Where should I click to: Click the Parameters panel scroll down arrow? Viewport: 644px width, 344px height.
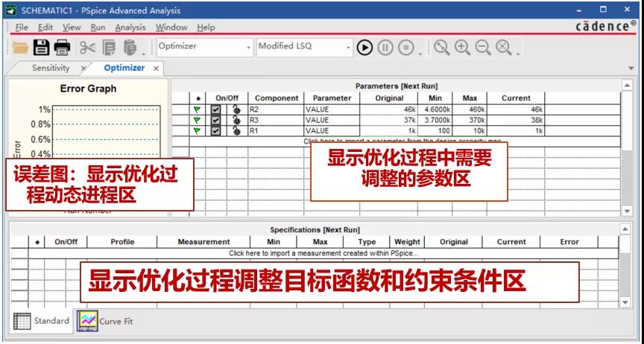click(627, 211)
